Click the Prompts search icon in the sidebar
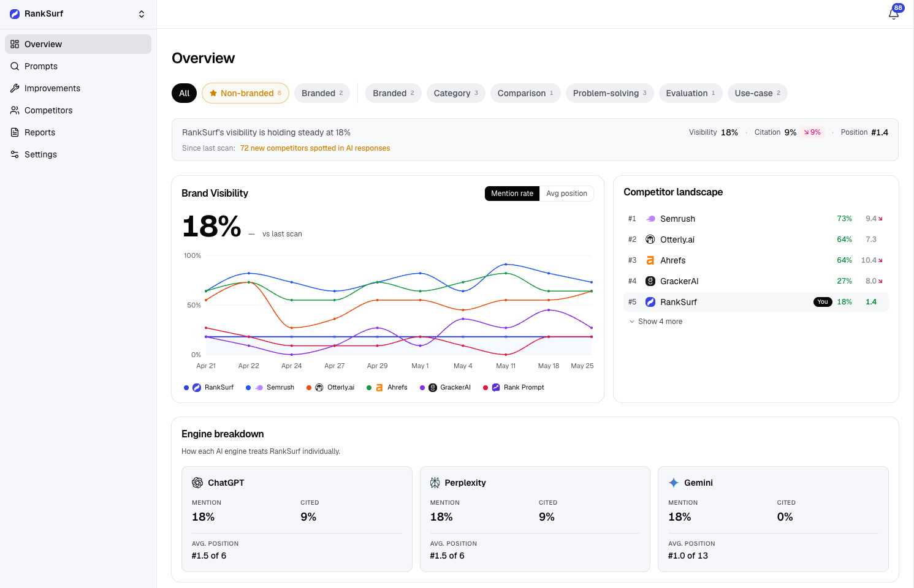The width and height of the screenshot is (914, 588). [15, 66]
